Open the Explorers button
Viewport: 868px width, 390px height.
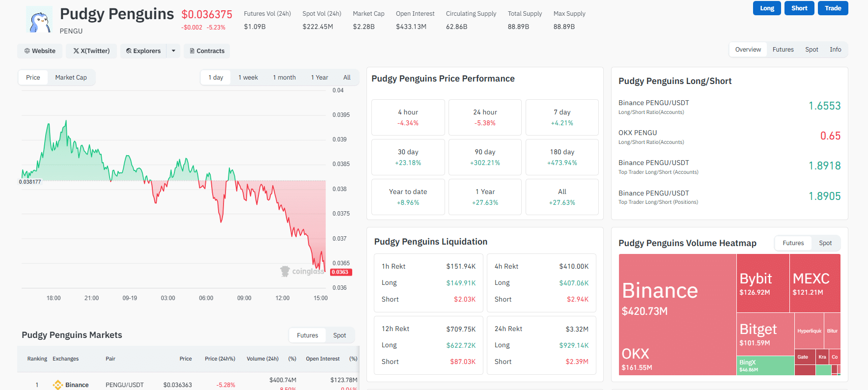pos(143,51)
